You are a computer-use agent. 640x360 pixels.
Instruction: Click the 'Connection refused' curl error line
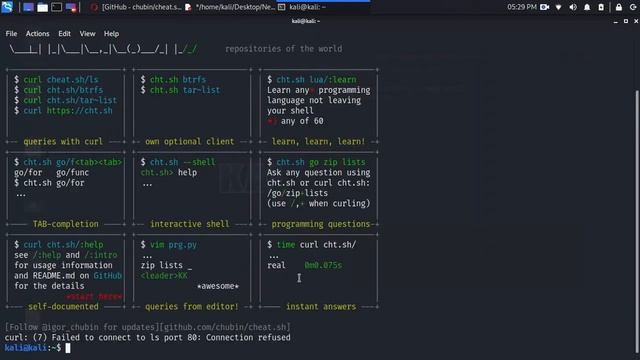tap(147, 338)
